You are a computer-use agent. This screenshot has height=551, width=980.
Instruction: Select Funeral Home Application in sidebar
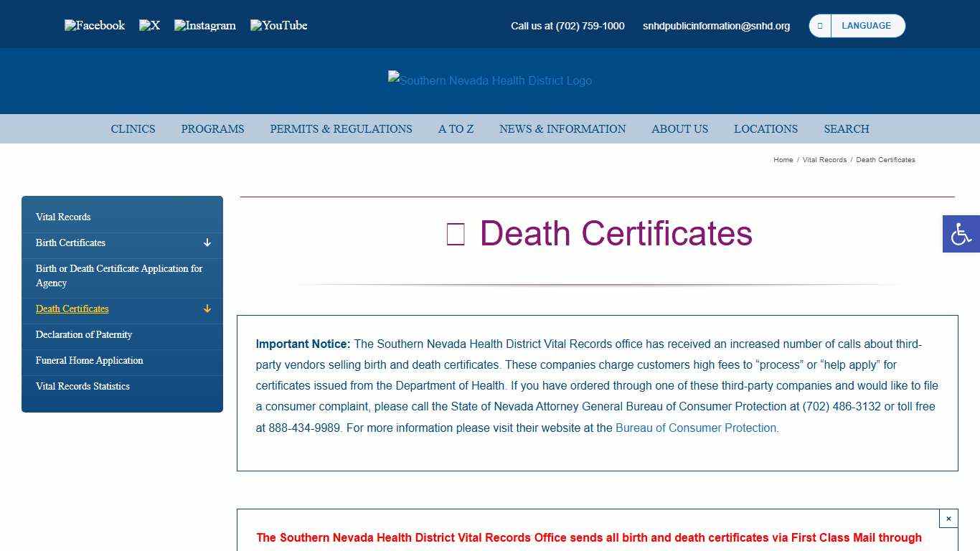pos(89,360)
